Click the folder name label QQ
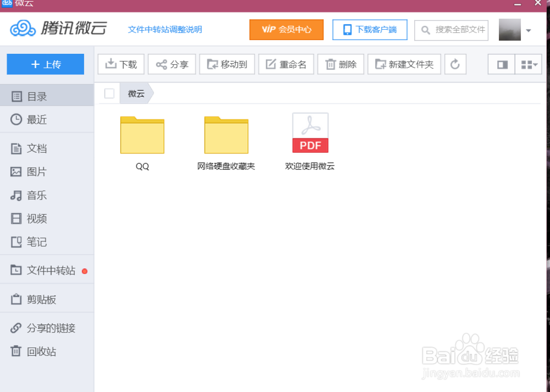This screenshot has width=550, height=392. (142, 166)
